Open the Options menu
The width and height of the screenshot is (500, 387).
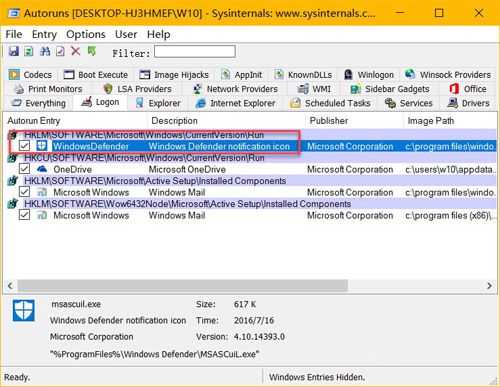point(86,34)
